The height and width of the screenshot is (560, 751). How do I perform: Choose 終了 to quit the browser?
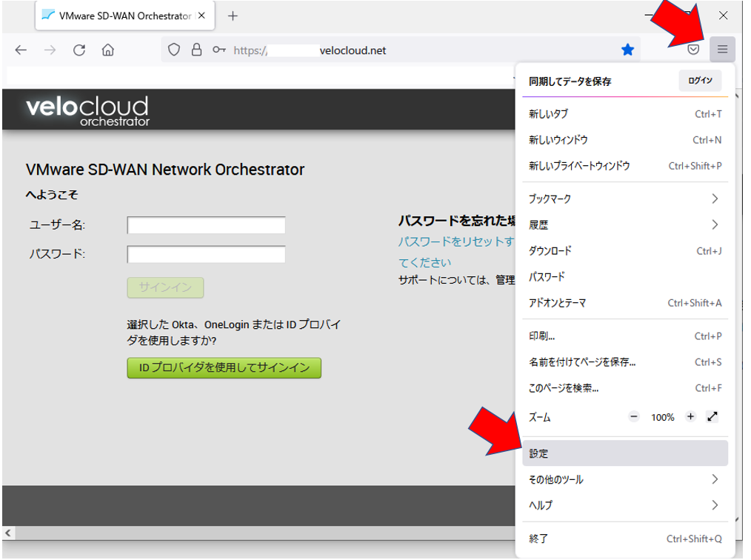point(625,539)
